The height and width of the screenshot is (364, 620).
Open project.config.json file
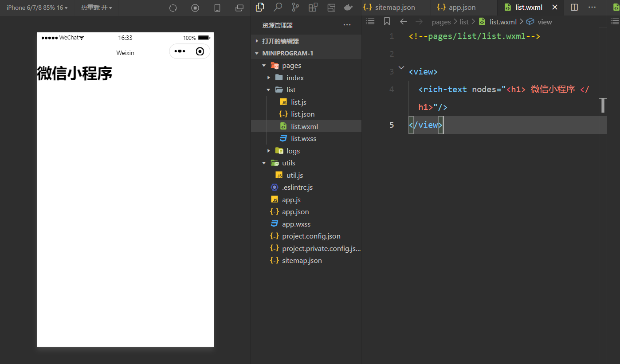311,236
